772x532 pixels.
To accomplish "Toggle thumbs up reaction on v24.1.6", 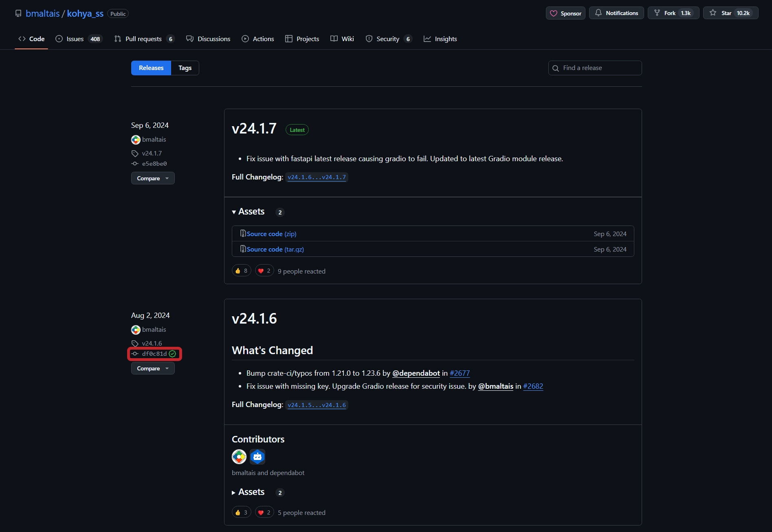I will click(x=242, y=512).
